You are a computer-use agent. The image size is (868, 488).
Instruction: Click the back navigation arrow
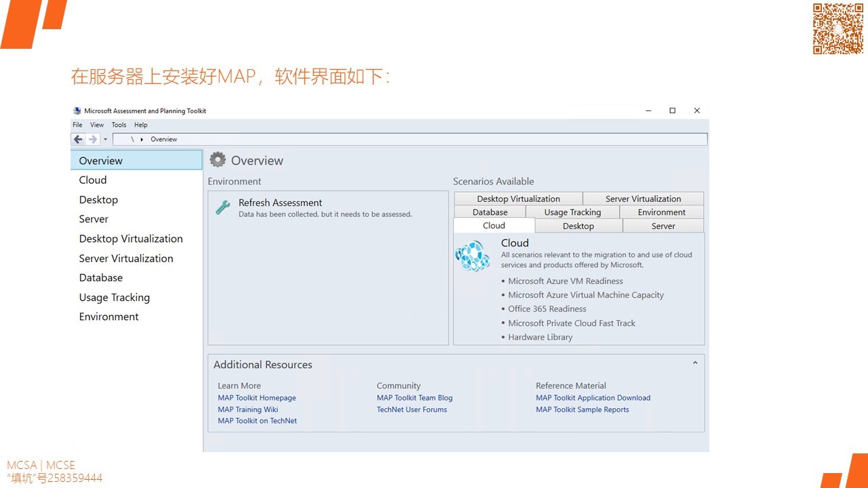(78, 139)
